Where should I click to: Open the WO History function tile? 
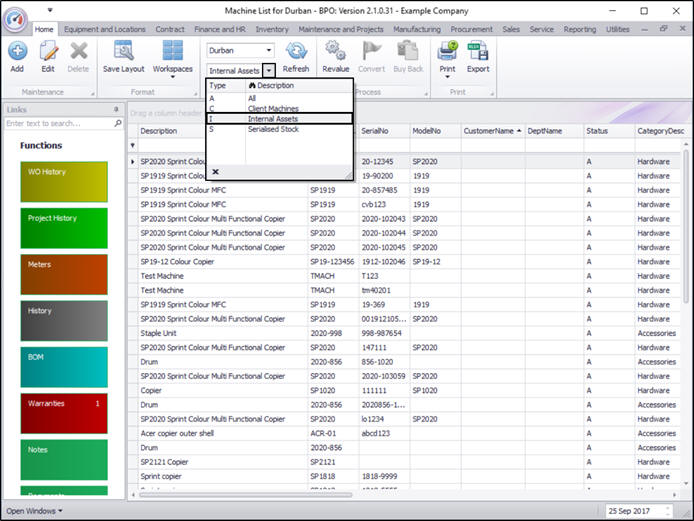pyautogui.click(x=64, y=182)
